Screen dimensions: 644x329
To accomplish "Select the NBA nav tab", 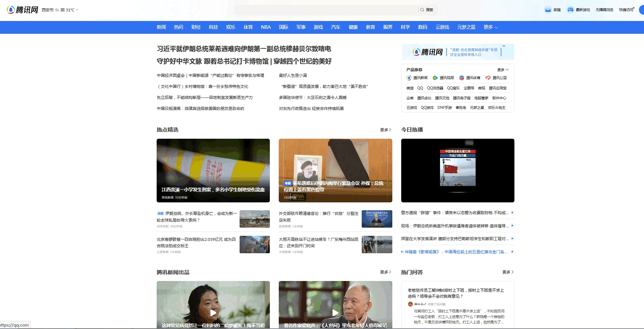I will point(266,27).
